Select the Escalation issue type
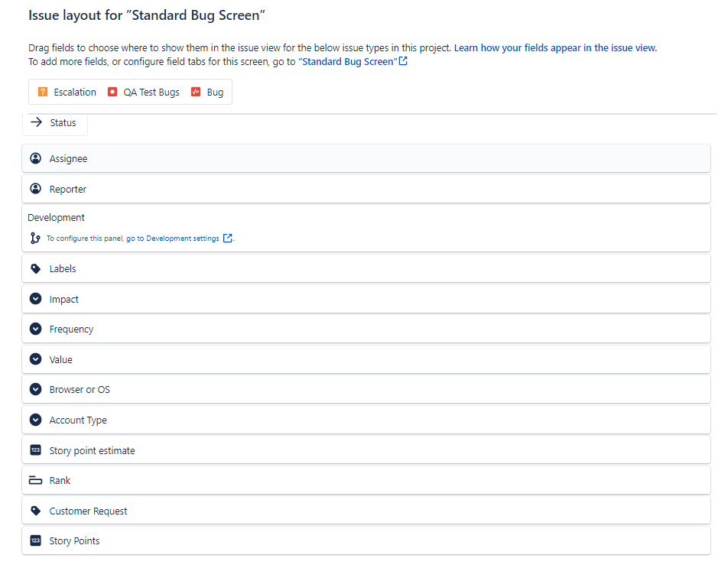Viewport: 728px width, 568px height. coord(67,93)
